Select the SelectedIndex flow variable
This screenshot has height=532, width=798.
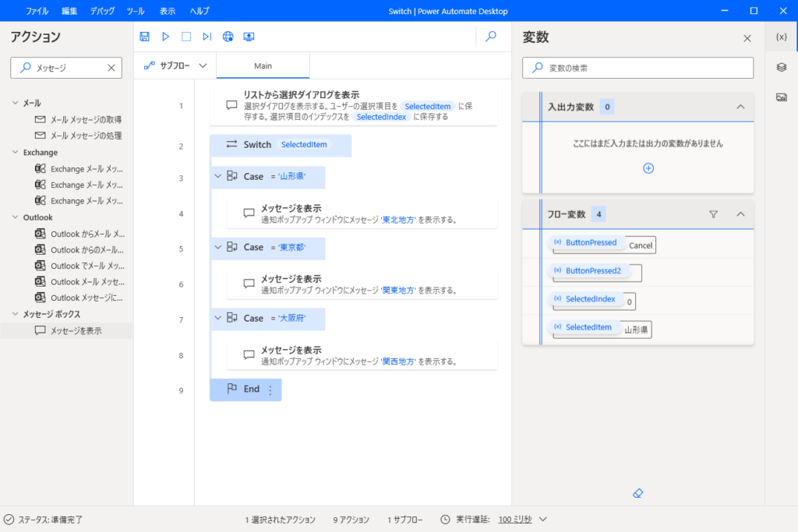click(x=586, y=299)
